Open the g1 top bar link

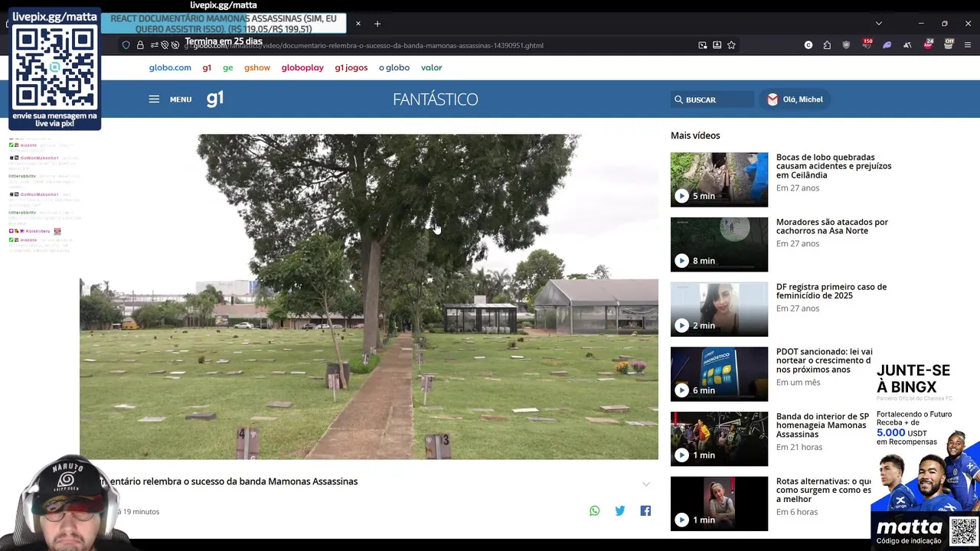tap(207, 67)
